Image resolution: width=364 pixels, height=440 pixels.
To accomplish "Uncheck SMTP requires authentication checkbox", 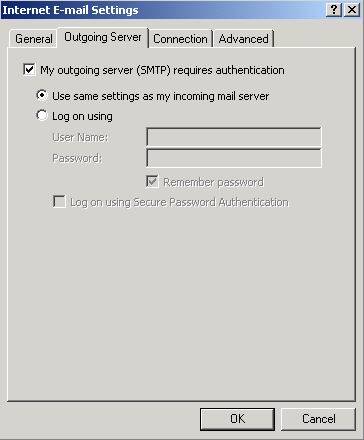I will point(29,70).
